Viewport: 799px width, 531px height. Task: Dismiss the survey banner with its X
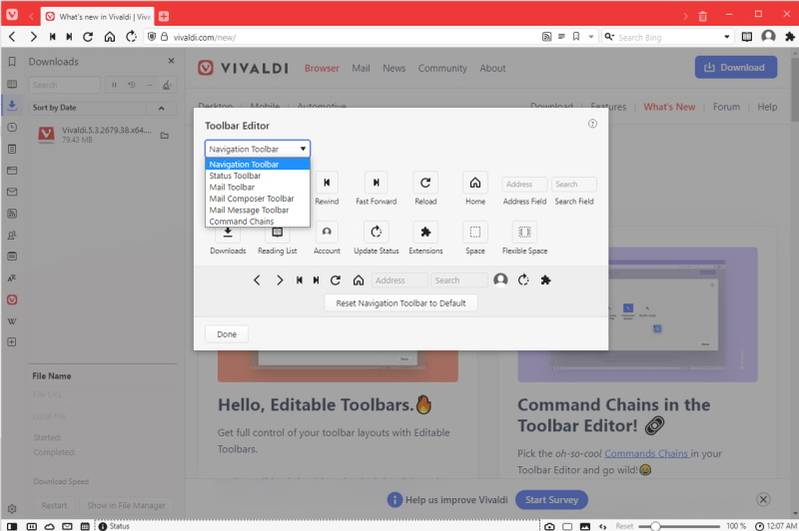pyautogui.click(x=763, y=499)
